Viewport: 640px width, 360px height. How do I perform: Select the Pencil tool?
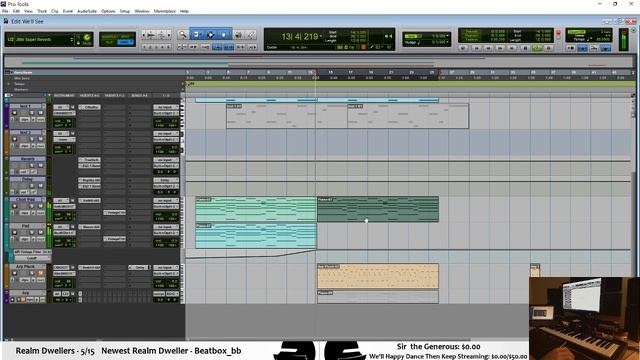coord(251,35)
